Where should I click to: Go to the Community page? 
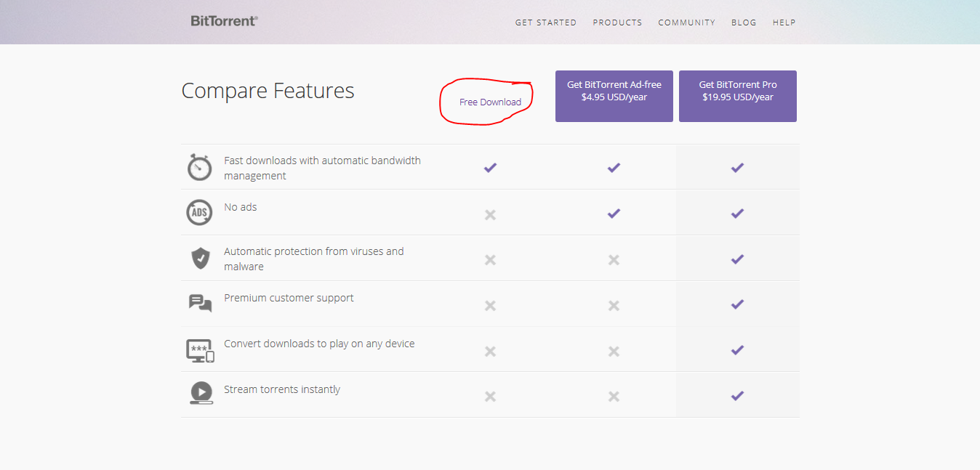click(687, 23)
